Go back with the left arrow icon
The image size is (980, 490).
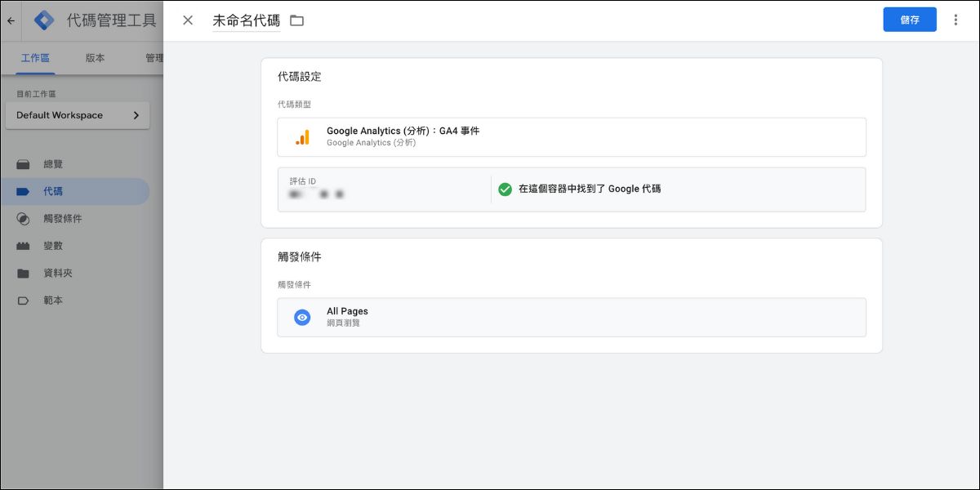11,21
